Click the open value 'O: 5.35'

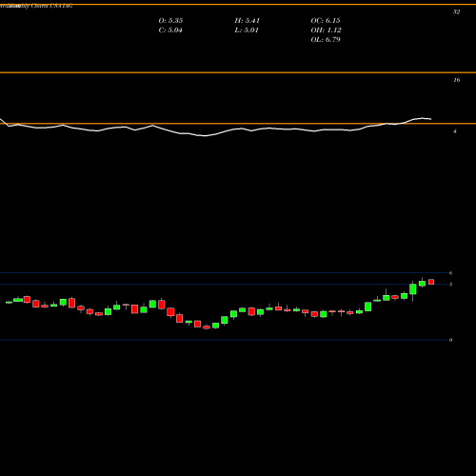tap(170, 21)
